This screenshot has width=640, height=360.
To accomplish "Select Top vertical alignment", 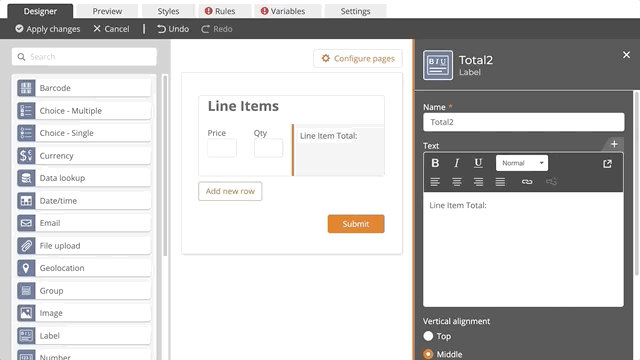I will [428, 336].
